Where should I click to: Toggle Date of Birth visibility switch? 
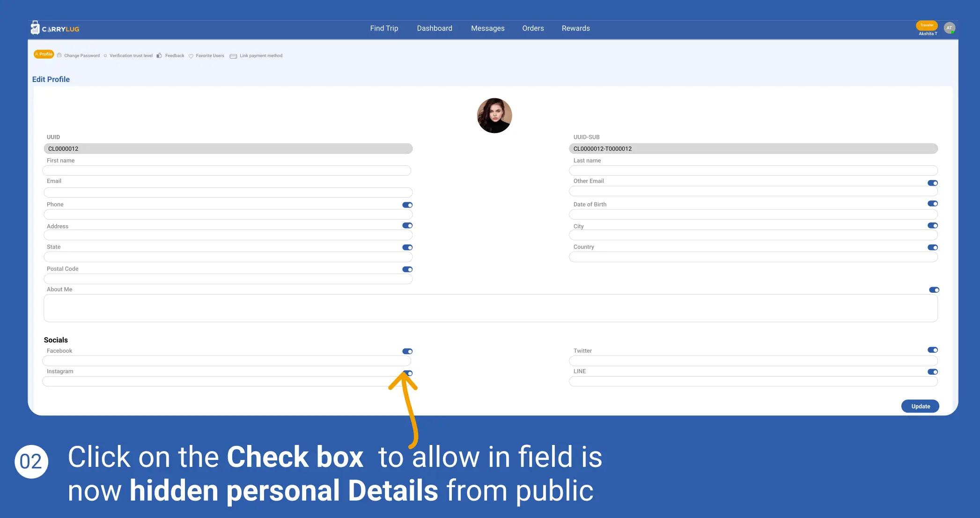click(933, 204)
